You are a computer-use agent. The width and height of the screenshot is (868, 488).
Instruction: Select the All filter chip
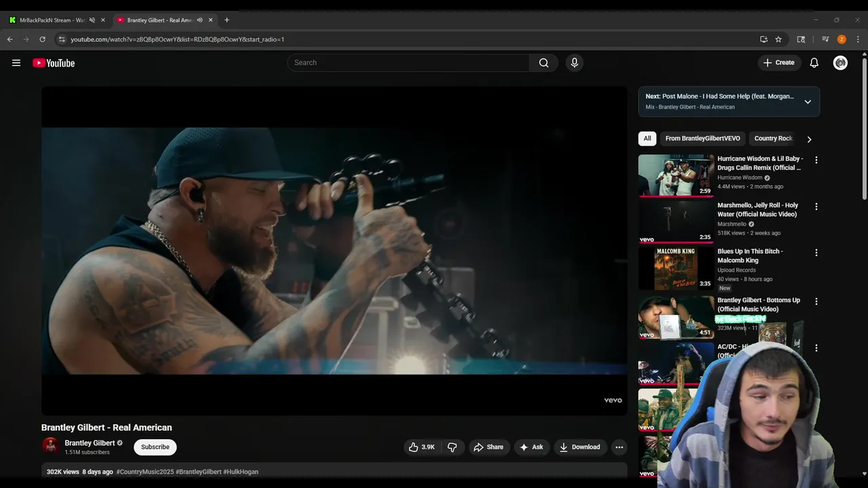[648, 138]
